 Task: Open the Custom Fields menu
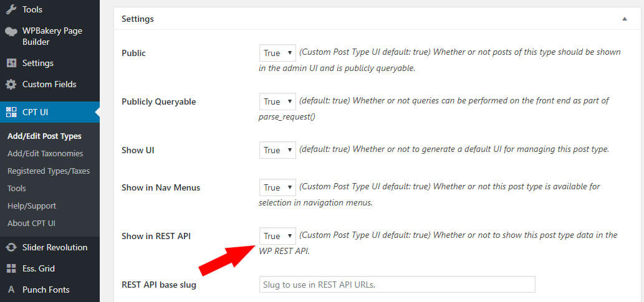pyautogui.click(x=50, y=85)
